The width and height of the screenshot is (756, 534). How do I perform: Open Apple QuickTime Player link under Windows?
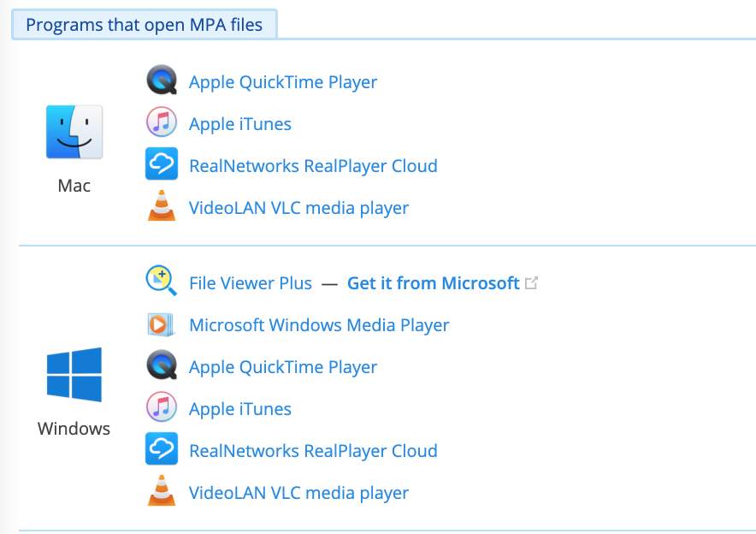pos(283,367)
